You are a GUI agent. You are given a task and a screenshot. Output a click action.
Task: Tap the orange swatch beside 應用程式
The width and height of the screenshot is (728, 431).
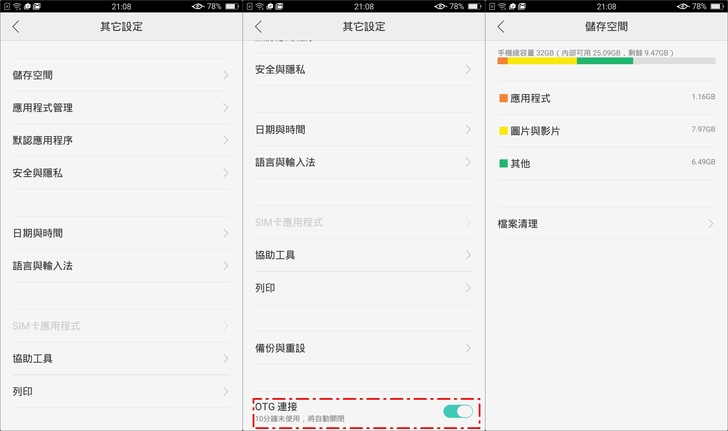[x=503, y=98]
